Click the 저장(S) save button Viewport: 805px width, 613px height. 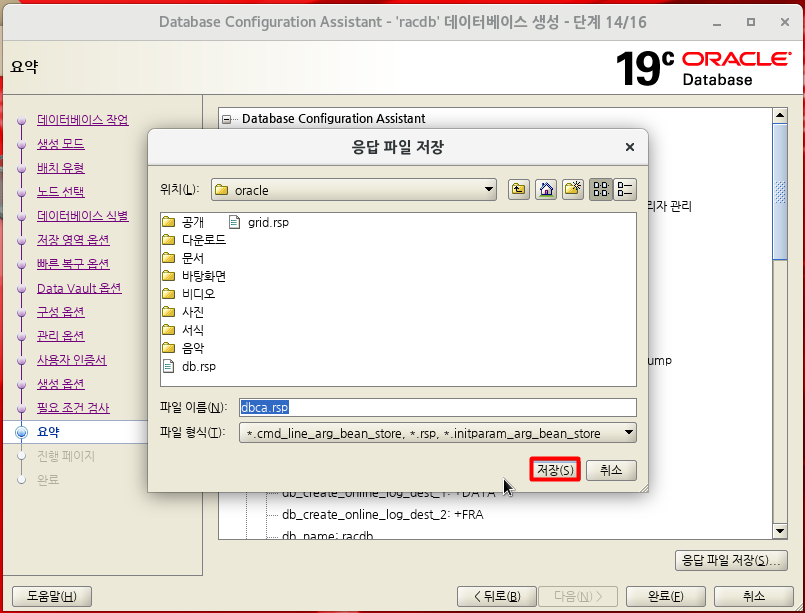555,470
